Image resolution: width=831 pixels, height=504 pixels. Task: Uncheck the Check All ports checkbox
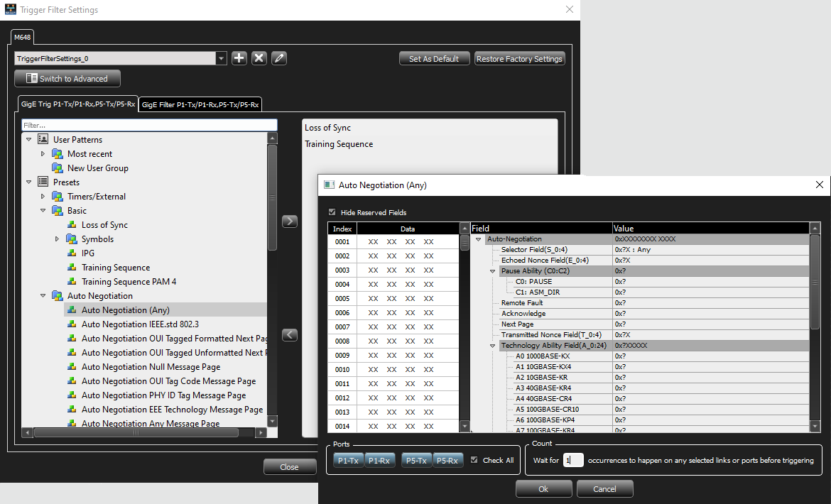pos(474,460)
